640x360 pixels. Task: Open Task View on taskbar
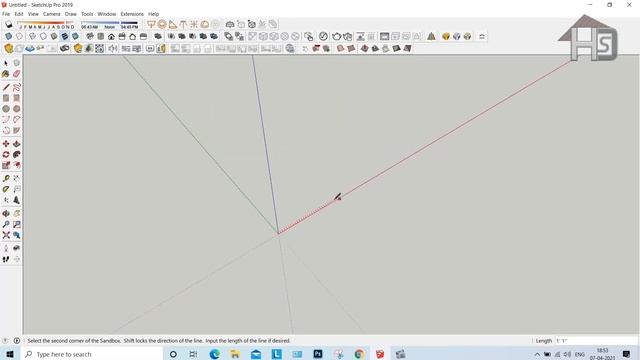tap(193, 354)
